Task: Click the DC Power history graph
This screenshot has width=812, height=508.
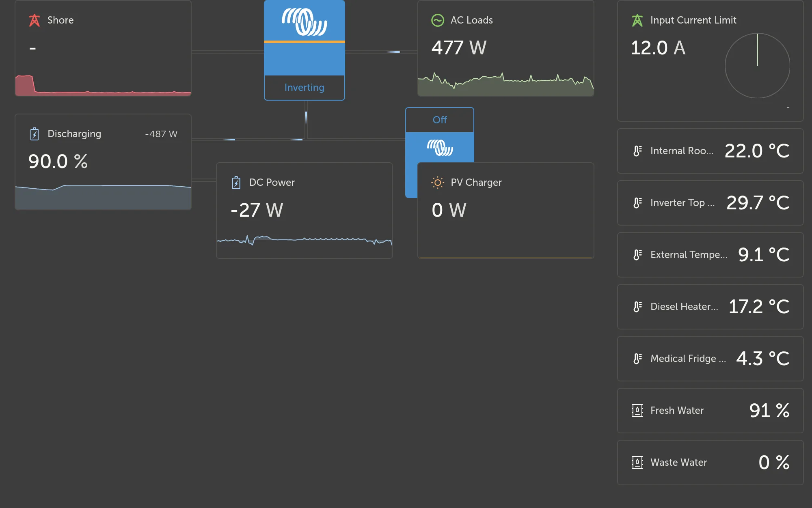Action: tap(304, 241)
